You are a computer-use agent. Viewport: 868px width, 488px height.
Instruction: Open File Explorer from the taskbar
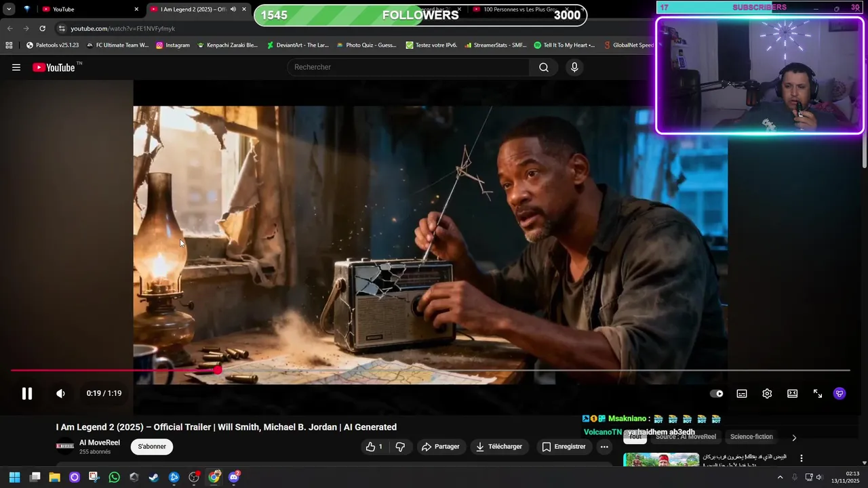coord(54,477)
